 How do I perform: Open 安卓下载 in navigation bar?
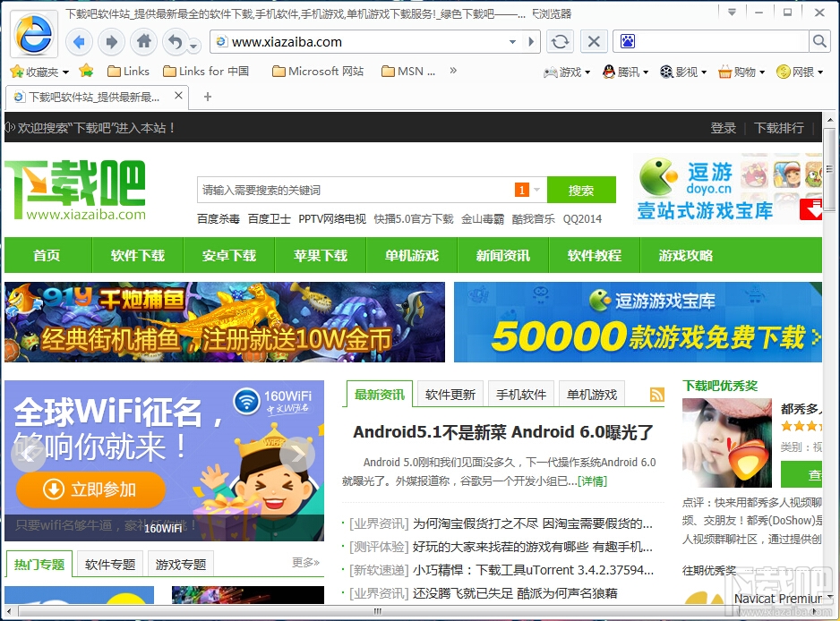point(228,255)
